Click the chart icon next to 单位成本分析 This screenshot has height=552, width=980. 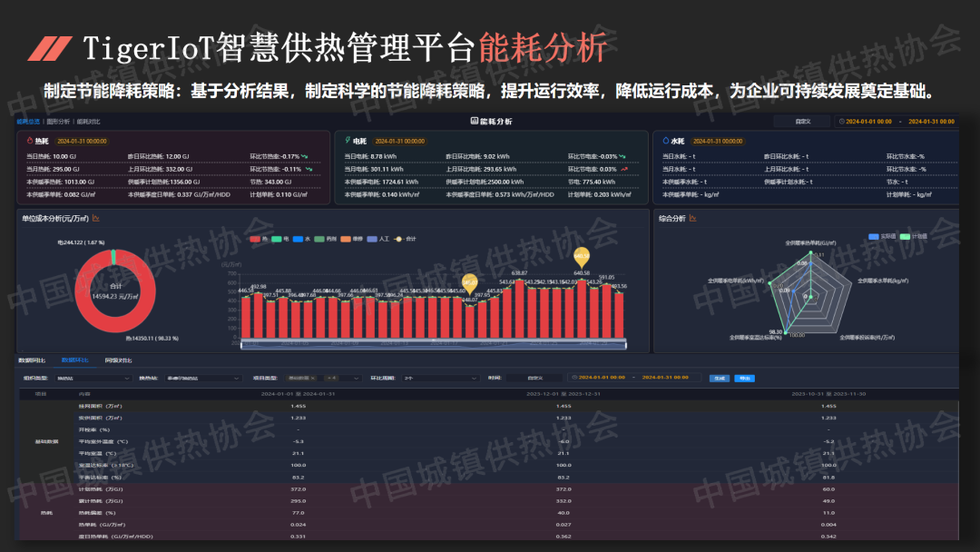click(x=95, y=218)
